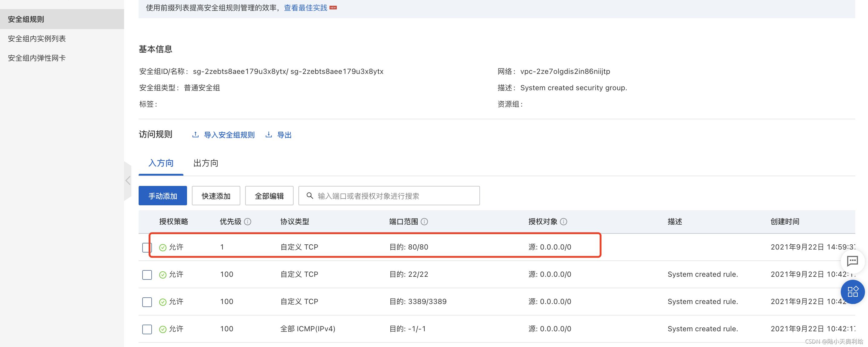Image resolution: width=868 pixels, height=347 pixels.
Task: Open the 查看最佳实践 link
Action: tap(306, 8)
